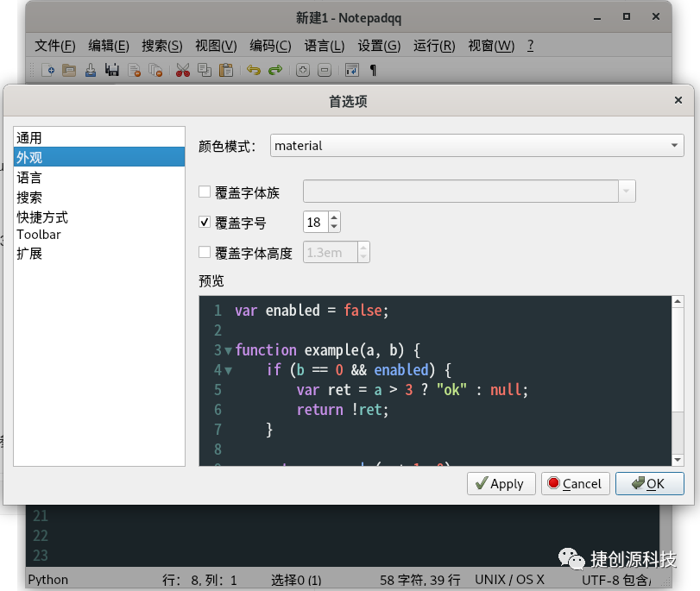Screen dimensions: 700x591
Task: Collapse the fold arrow on preview line 4
Action: pyautogui.click(x=228, y=371)
